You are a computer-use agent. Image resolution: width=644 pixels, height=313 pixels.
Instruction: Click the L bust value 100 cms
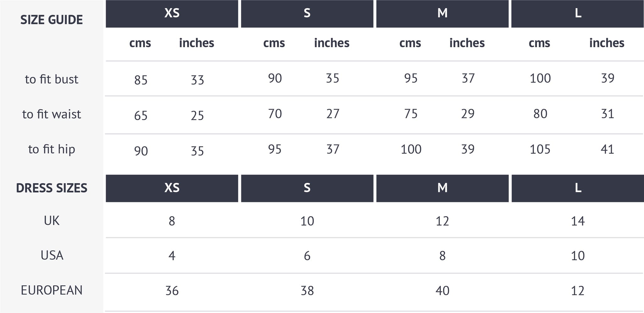tap(540, 78)
